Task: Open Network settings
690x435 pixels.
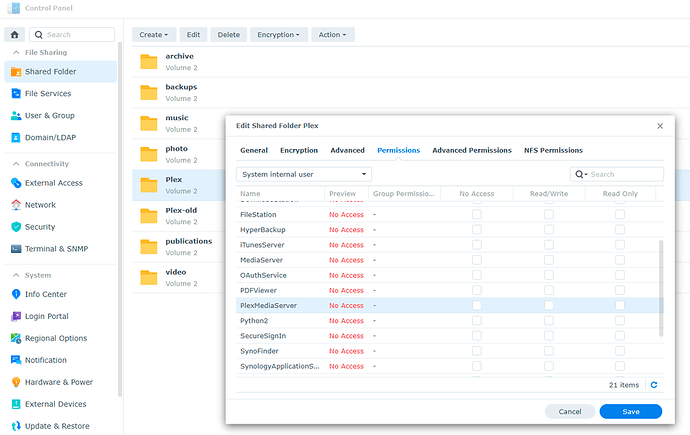Action: point(61,205)
